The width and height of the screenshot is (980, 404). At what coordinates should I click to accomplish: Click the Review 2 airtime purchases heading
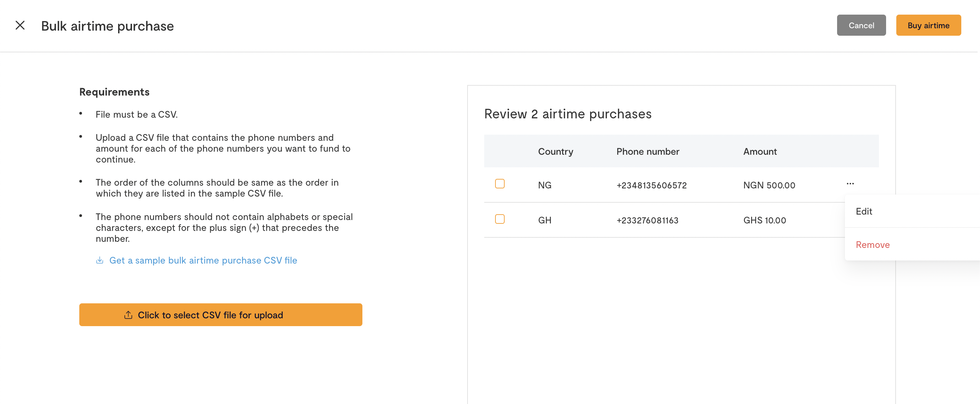tap(568, 114)
